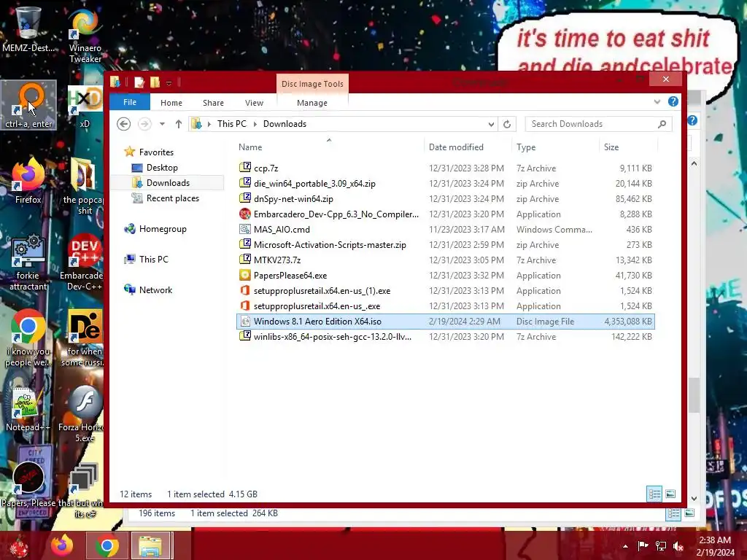
Task: Switch back window to Details view
Action: pyautogui.click(x=673, y=513)
